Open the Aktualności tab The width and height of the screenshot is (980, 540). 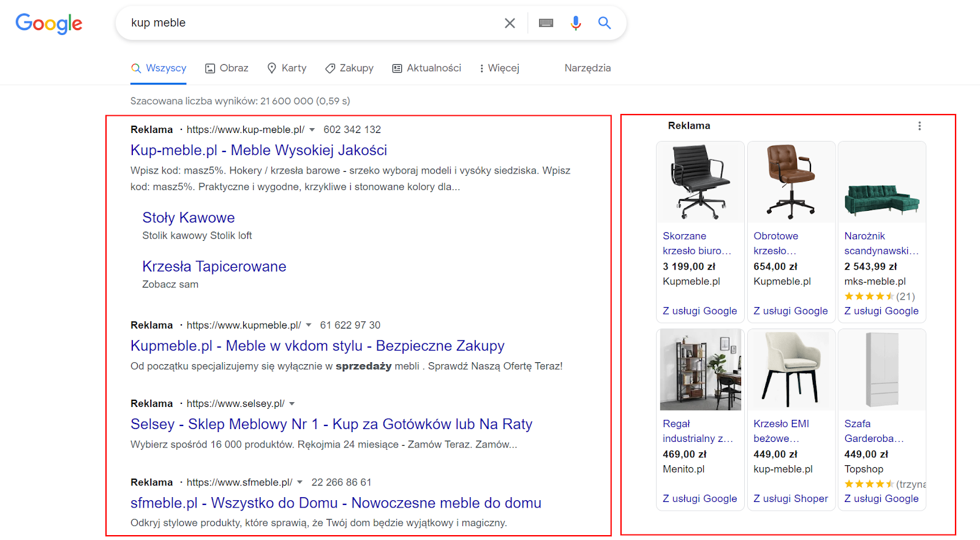pos(427,68)
